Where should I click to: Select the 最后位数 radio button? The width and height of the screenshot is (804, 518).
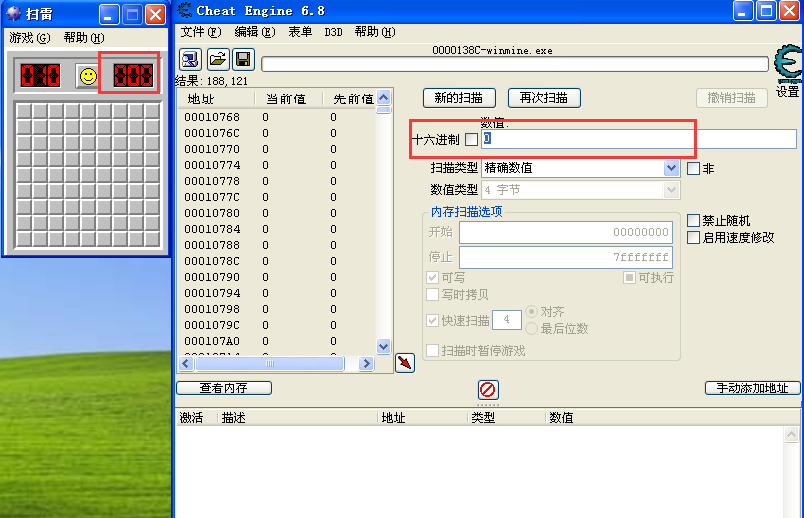click(x=532, y=328)
